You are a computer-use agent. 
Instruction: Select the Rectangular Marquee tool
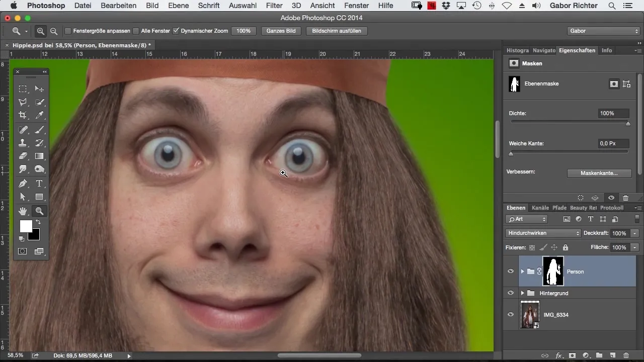pos(23,89)
